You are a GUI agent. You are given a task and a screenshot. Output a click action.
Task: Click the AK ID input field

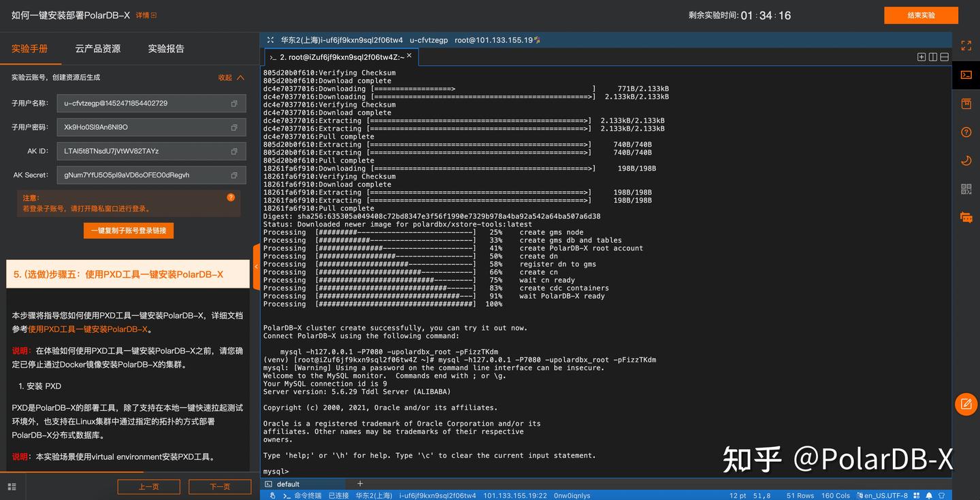point(151,151)
